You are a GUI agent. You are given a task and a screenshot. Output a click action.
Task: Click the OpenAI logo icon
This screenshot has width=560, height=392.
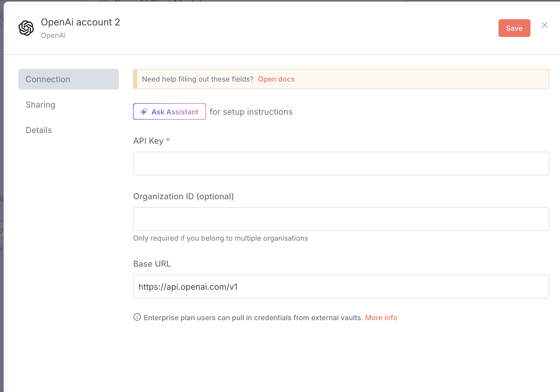click(x=26, y=28)
